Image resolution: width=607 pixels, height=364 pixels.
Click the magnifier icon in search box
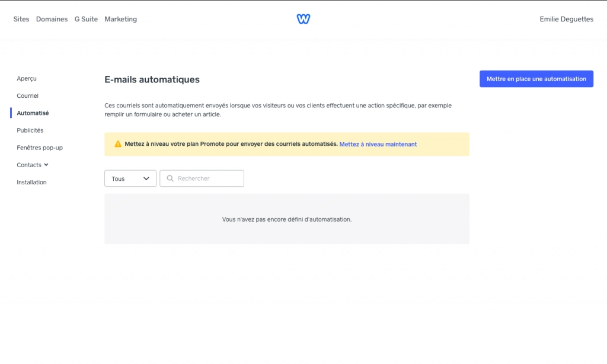tap(170, 178)
